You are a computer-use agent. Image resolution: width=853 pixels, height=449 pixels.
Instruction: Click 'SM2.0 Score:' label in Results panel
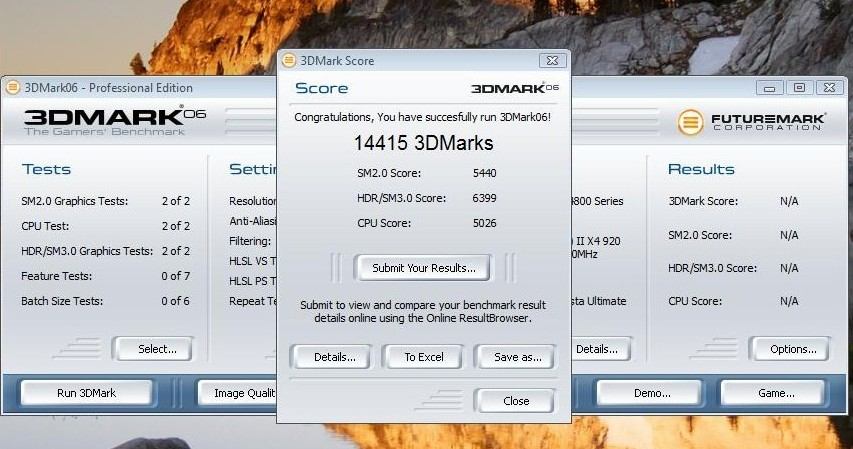pyautogui.click(x=700, y=235)
